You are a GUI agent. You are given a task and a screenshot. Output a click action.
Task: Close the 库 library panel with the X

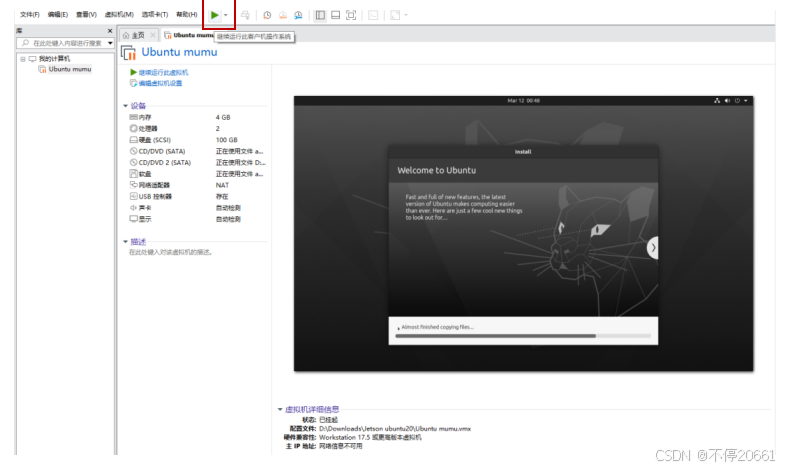click(110, 31)
